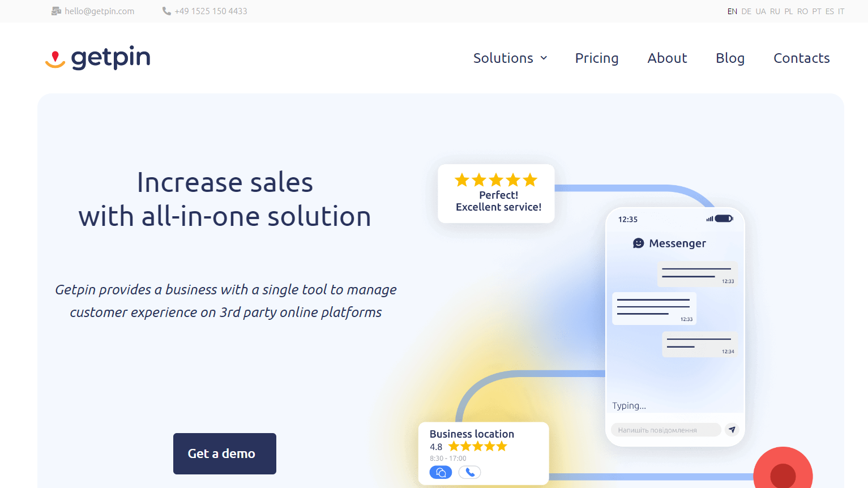Click the chat bubble timestamped 12:34
Viewport: 868px width, 488px height.
(x=700, y=344)
